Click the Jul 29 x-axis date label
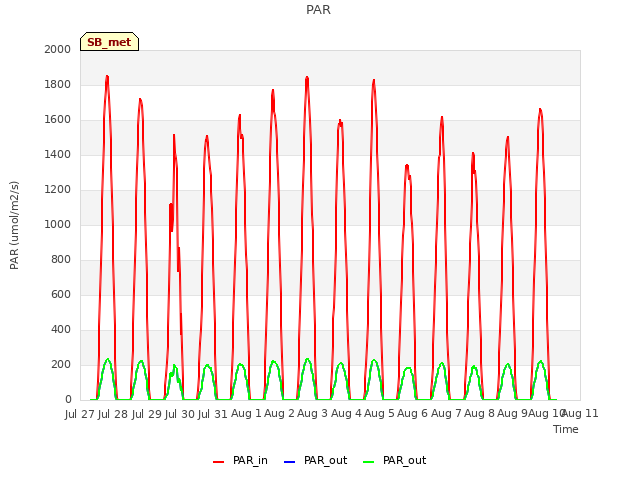The height and width of the screenshot is (480, 640). coord(146,414)
